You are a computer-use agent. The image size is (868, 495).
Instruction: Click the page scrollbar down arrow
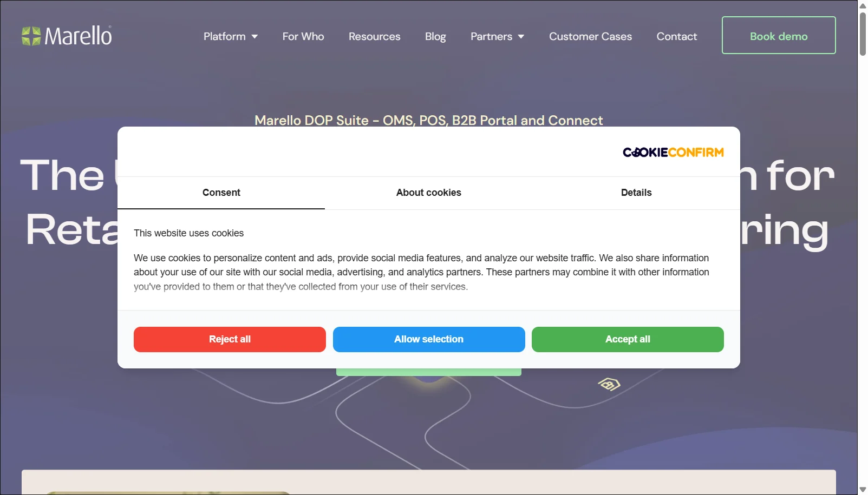tap(863, 490)
